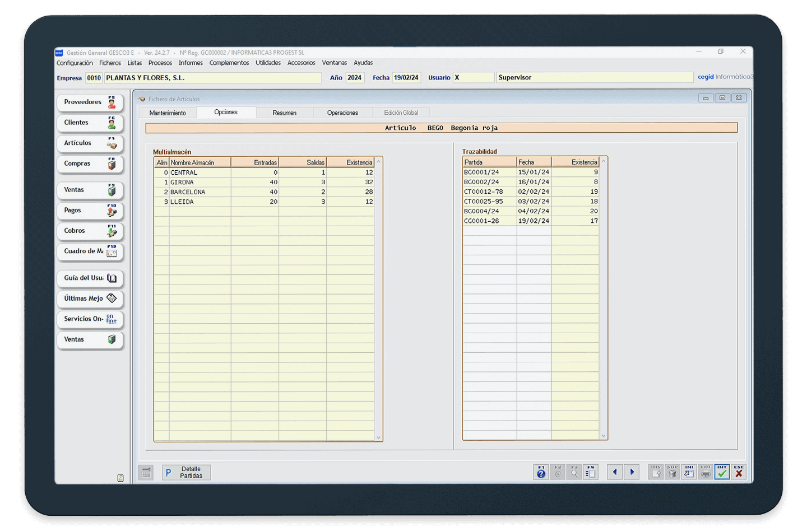Screen dimensions: 807x532
Task: Open the Informes menu
Action: [x=191, y=63]
